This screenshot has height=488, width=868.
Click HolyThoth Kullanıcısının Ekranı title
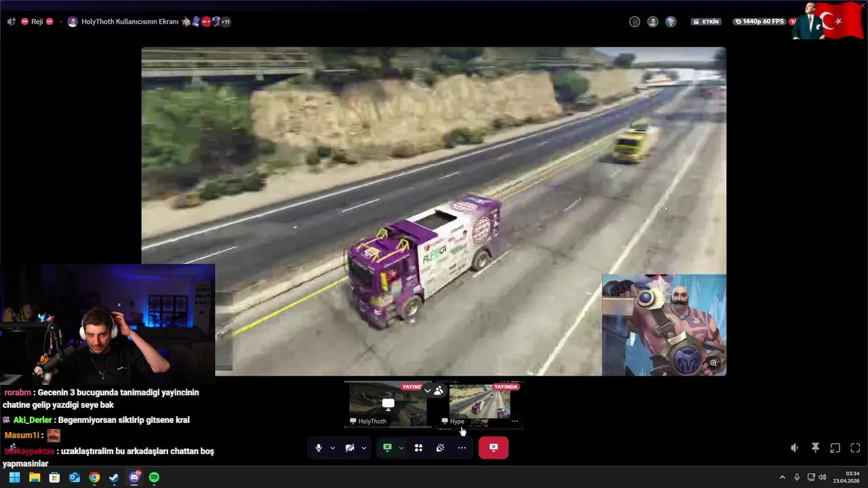click(130, 22)
